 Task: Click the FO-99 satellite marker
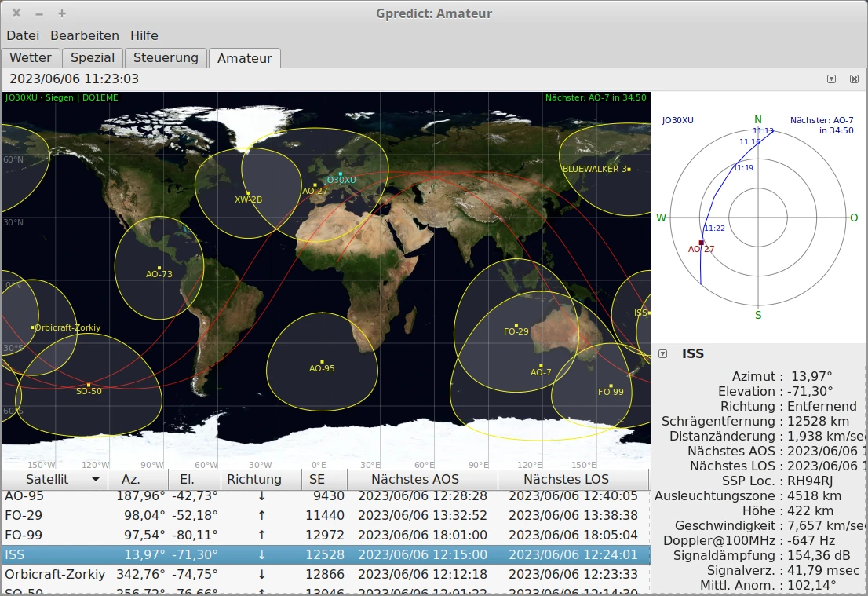611,386
